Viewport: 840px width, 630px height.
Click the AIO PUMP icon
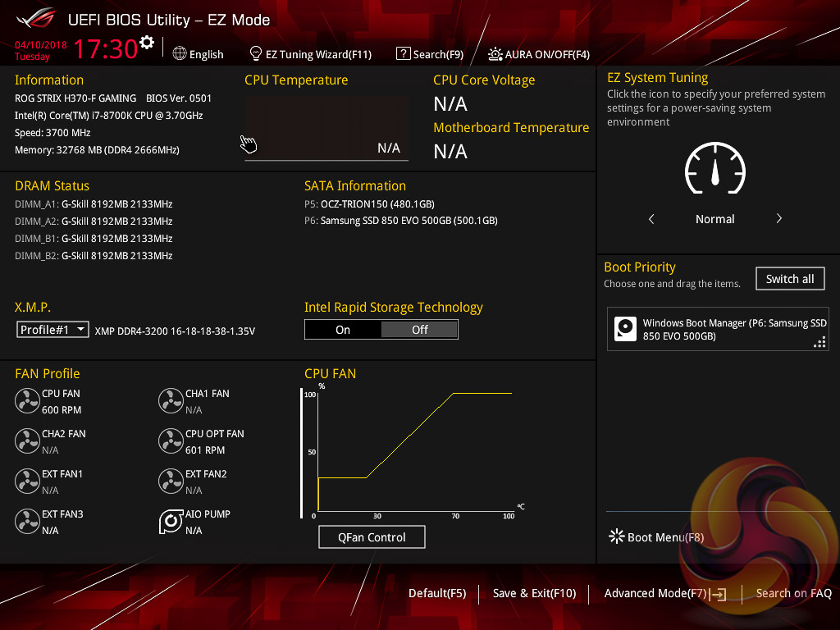(x=171, y=522)
